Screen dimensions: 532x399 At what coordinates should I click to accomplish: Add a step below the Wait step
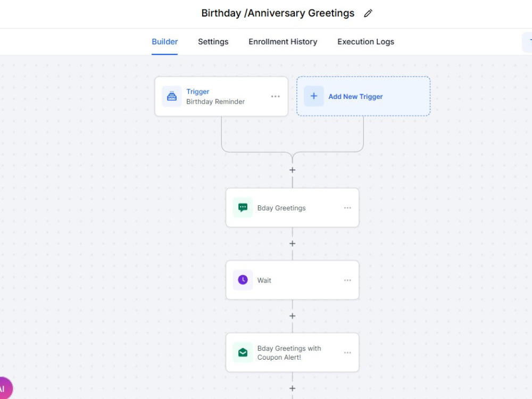(x=293, y=316)
